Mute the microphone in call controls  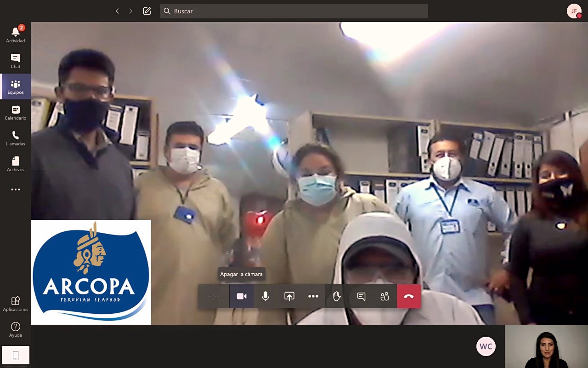266,296
